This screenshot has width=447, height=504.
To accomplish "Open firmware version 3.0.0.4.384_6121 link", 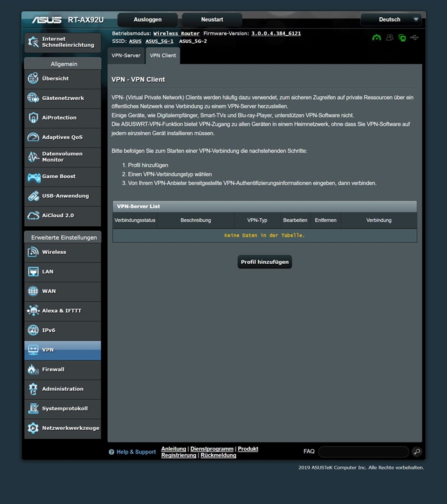I will click(x=276, y=33).
